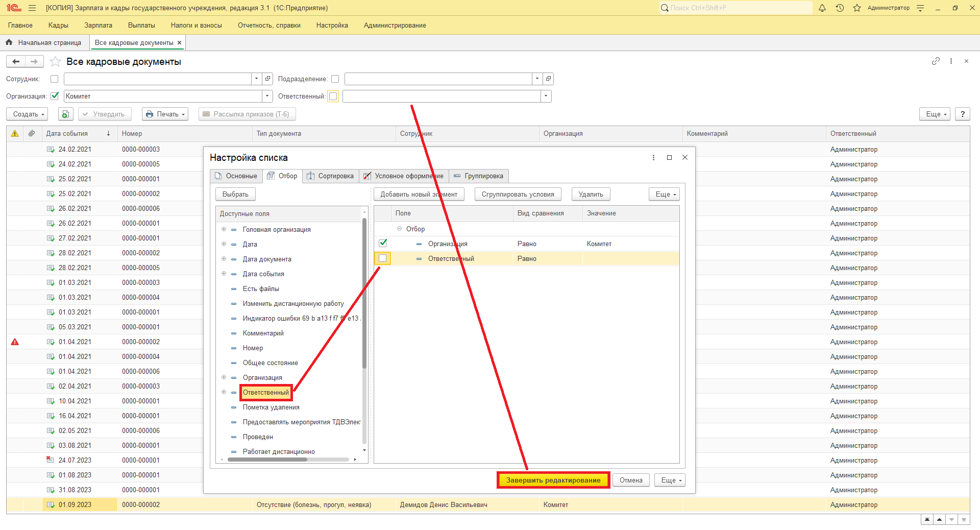This screenshot has width=980, height=530.
Task: Expand Дата документа in available fields
Action: [x=224, y=259]
